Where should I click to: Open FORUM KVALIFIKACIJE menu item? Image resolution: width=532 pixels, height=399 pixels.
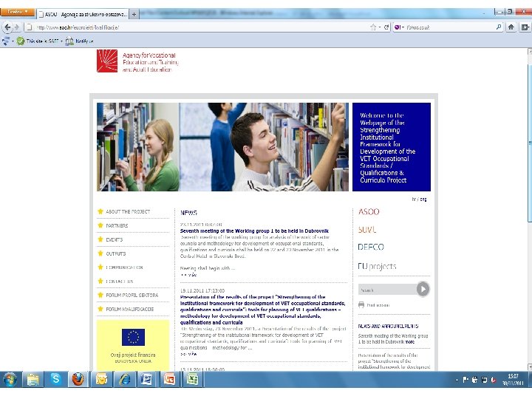coord(129,309)
